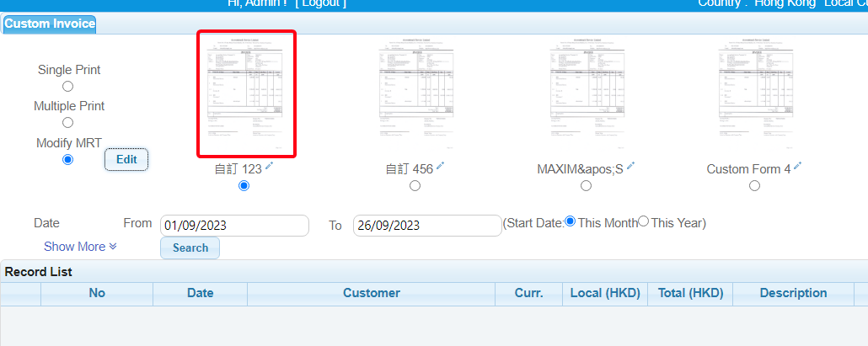The height and width of the screenshot is (346, 868).
Task: Sort records by the Customer column header
Action: tap(371, 293)
